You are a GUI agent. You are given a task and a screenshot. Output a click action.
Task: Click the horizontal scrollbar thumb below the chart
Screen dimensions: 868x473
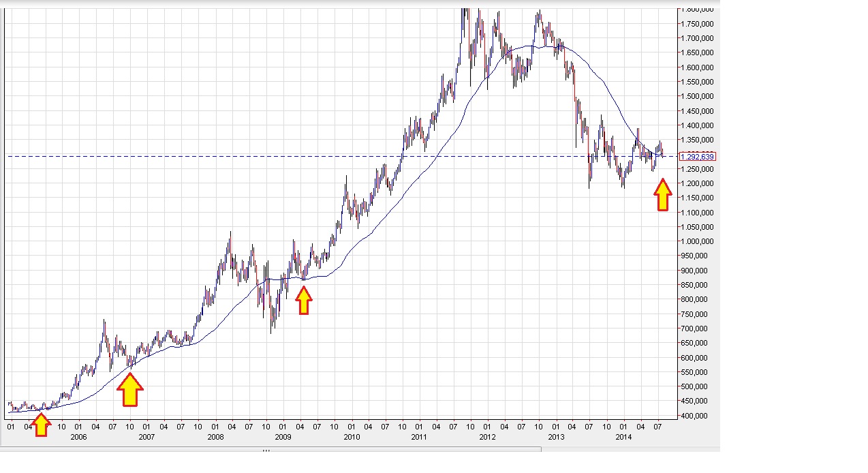(x=270, y=450)
